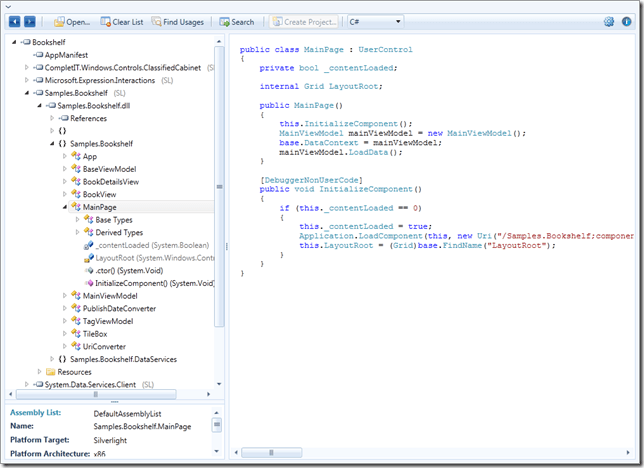Click the App class icon
This screenshot has width=644, height=468.
pos(76,156)
